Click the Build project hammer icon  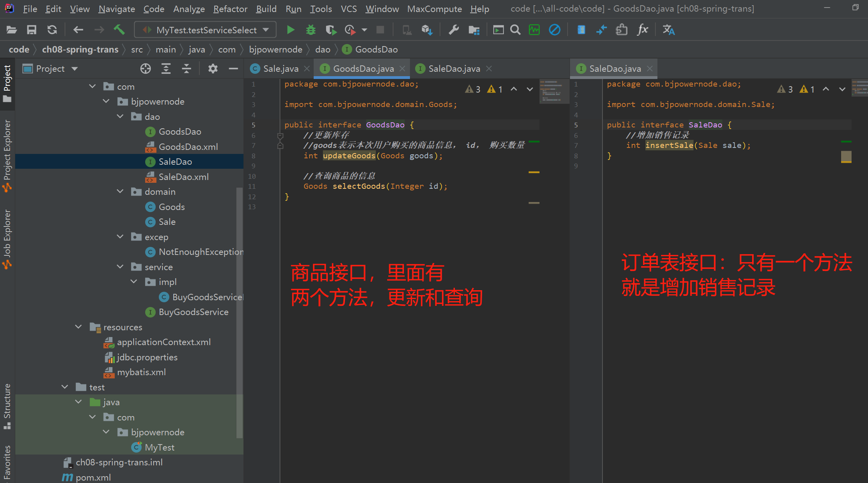(x=119, y=30)
